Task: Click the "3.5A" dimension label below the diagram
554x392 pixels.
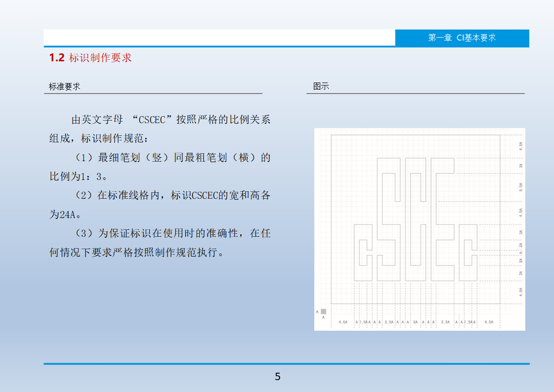Action: tap(445, 322)
